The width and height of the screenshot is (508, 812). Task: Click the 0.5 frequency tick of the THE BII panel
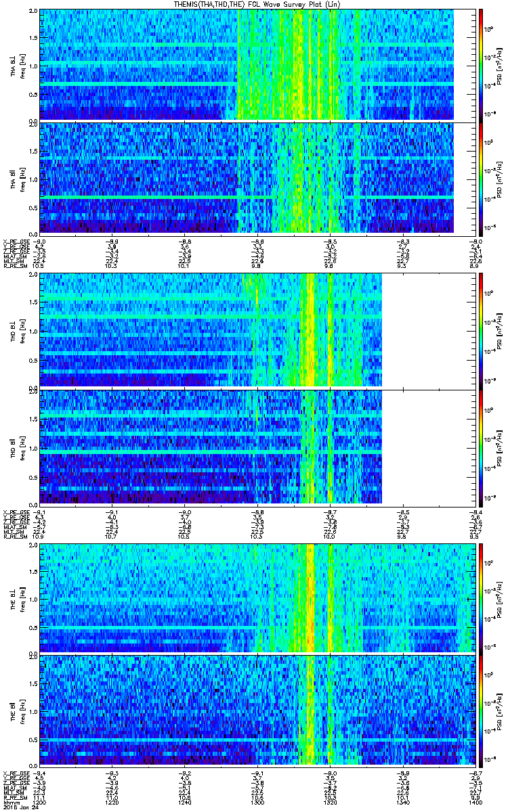34,739
